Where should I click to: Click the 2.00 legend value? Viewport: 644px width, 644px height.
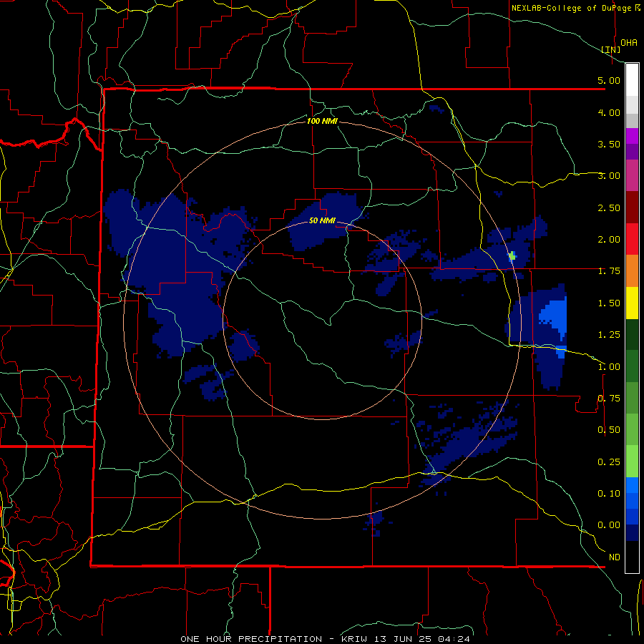coord(609,240)
